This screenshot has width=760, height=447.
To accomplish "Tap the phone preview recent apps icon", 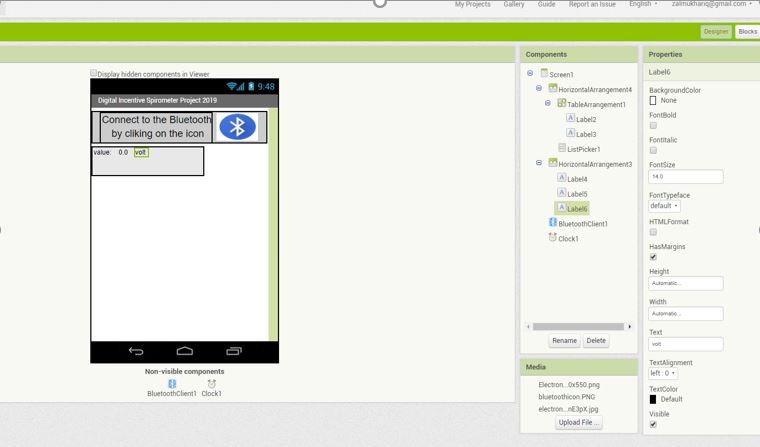I will (234, 351).
